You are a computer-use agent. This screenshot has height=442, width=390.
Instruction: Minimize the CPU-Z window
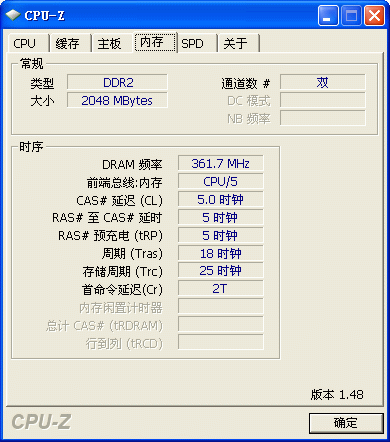(x=328, y=15)
